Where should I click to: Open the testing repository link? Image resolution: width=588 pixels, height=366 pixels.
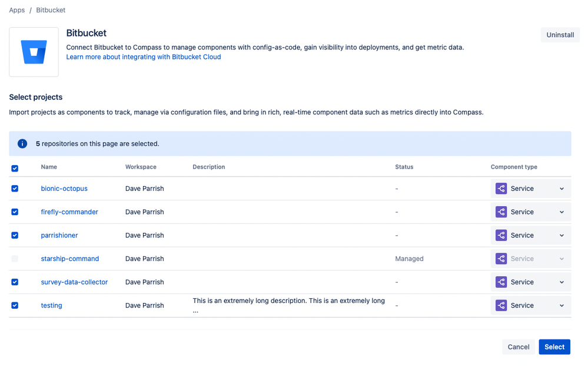[51, 305]
